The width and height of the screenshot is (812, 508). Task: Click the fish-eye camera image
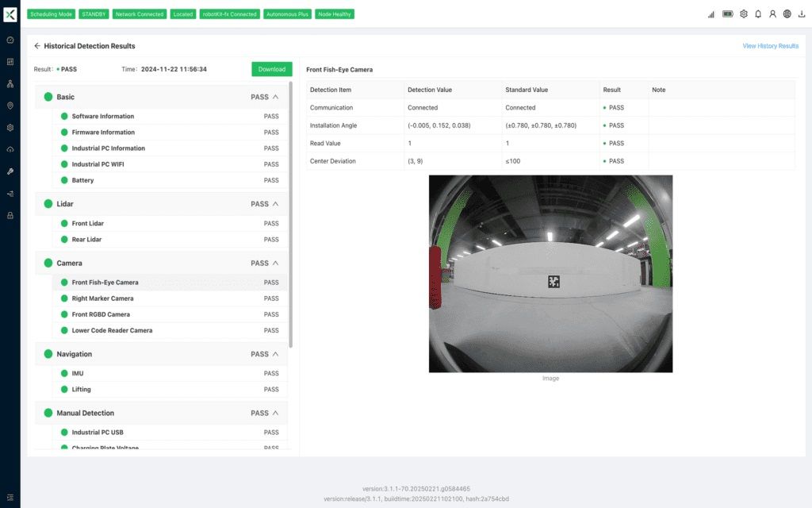tap(550, 274)
